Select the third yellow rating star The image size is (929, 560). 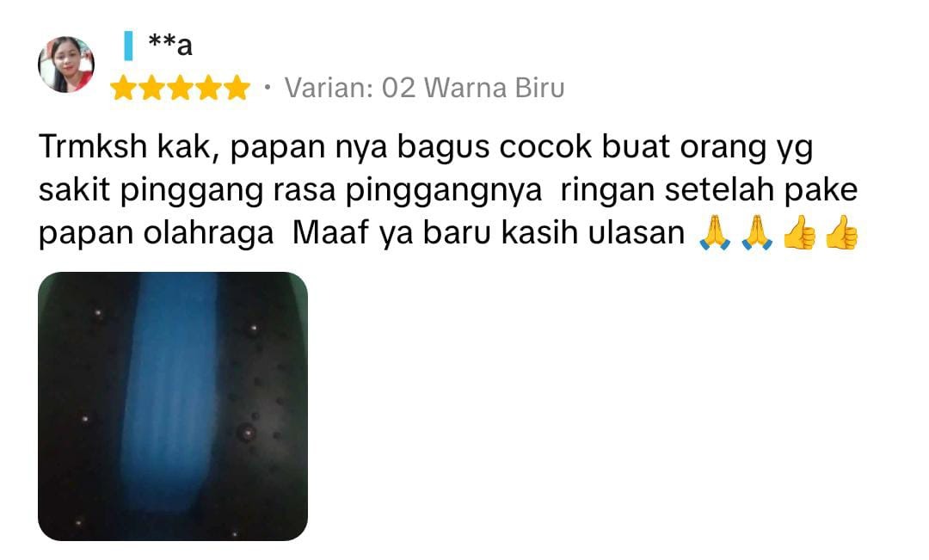pyautogui.click(x=180, y=88)
